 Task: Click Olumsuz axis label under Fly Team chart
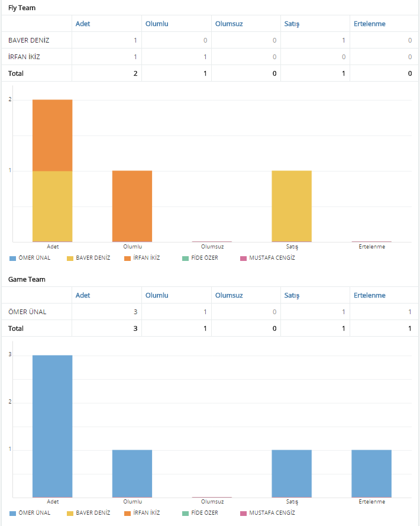[212, 247]
